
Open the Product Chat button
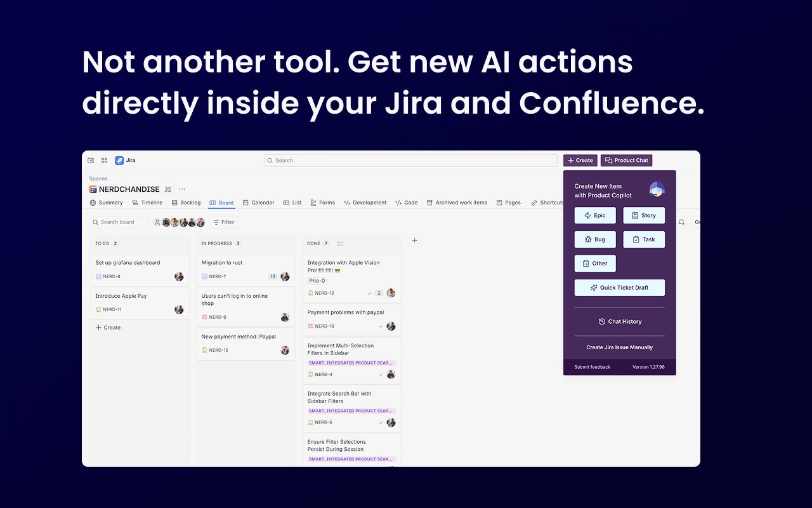(x=627, y=161)
